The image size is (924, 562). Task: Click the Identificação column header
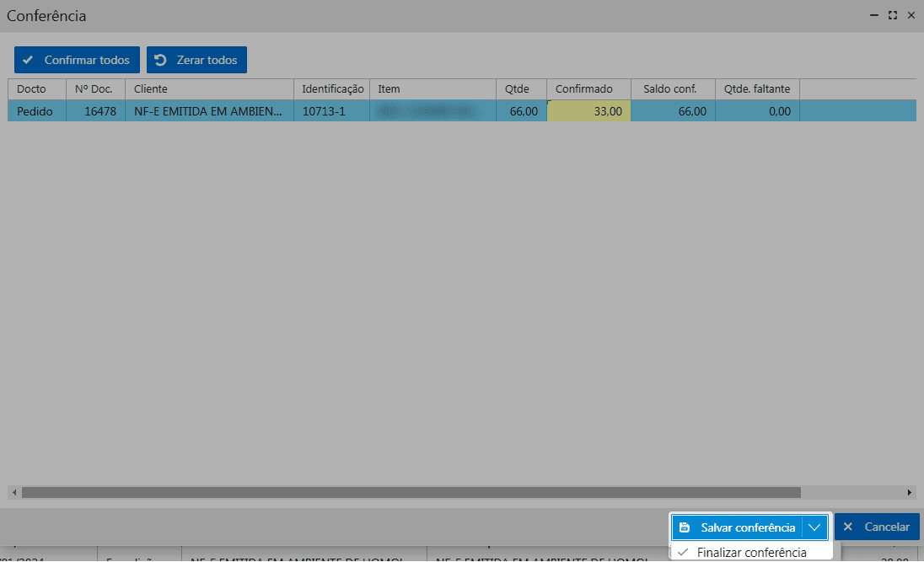tap(332, 88)
